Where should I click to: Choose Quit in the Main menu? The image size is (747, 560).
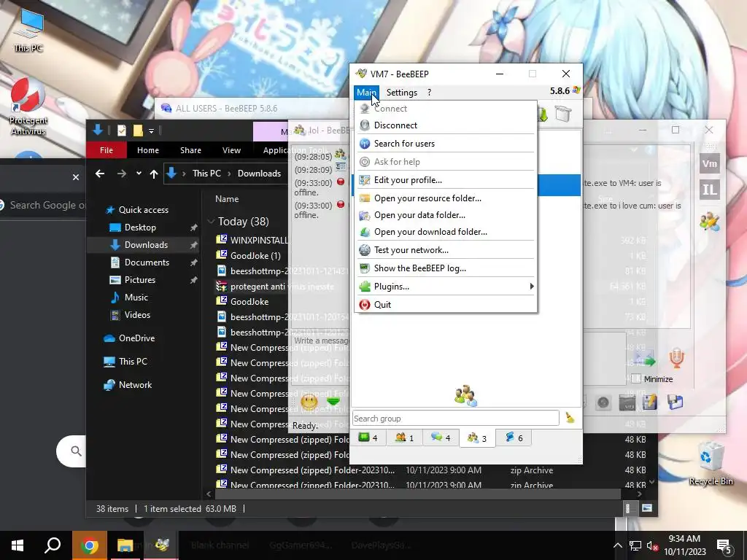click(x=446, y=305)
